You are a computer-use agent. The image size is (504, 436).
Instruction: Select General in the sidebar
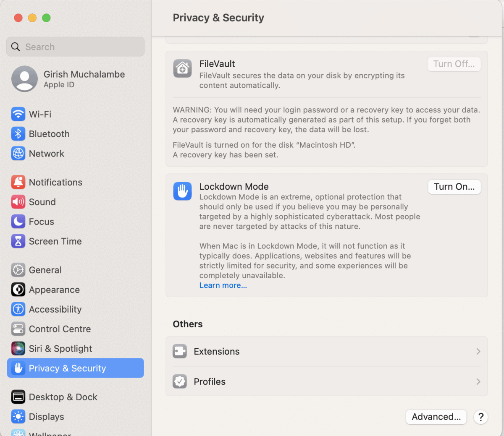[x=45, y=270]
